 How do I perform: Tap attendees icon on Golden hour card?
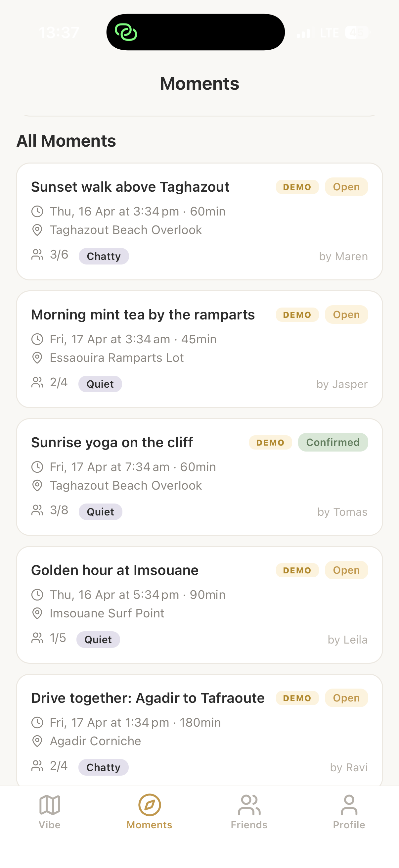[37, 638]
